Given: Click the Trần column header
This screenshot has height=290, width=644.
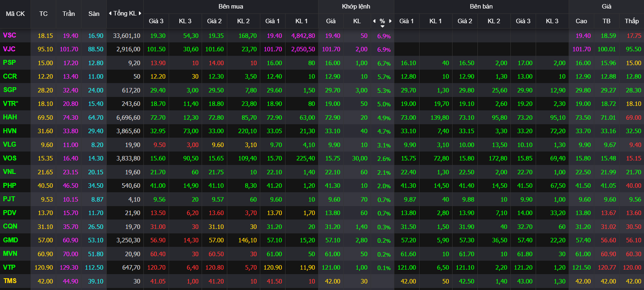Looking at the screenshot, I should (x=69, y=13).
